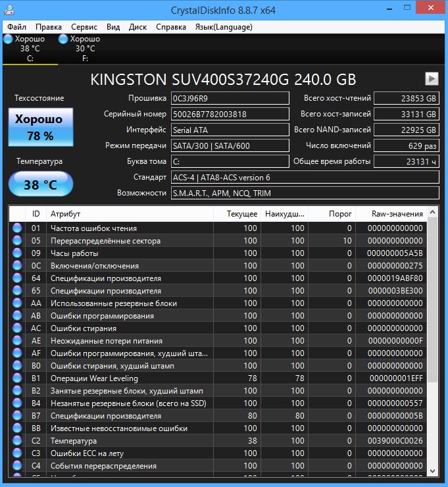
Task: Click the serial number field 50026B7782003818
Action: [x=230, y=114]
